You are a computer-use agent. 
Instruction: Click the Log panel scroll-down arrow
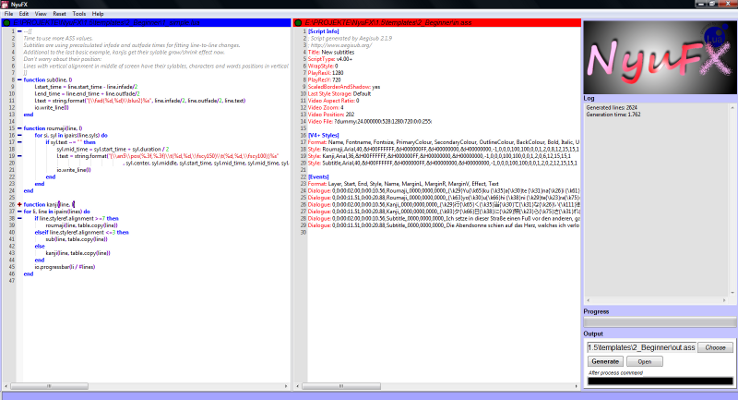(x=732, y=293)
